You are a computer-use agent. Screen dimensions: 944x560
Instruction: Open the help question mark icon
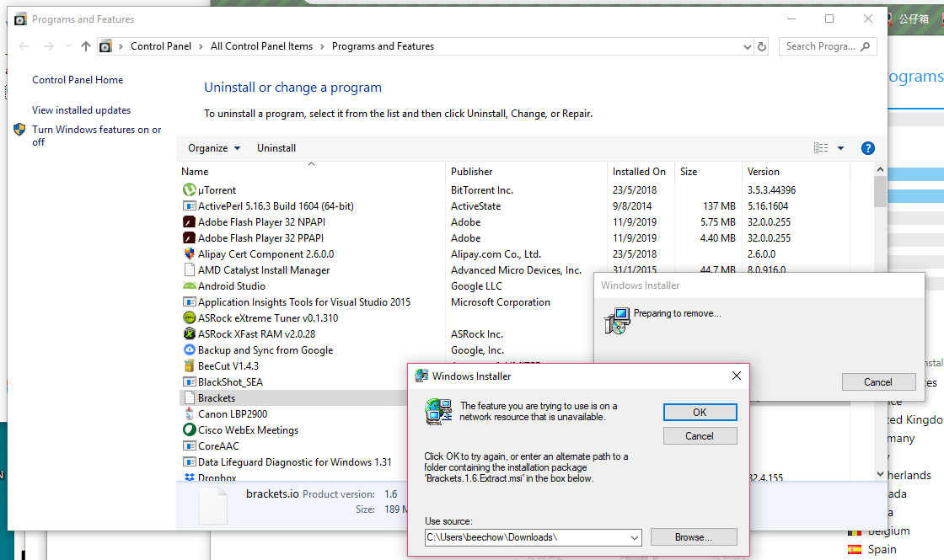867,148
